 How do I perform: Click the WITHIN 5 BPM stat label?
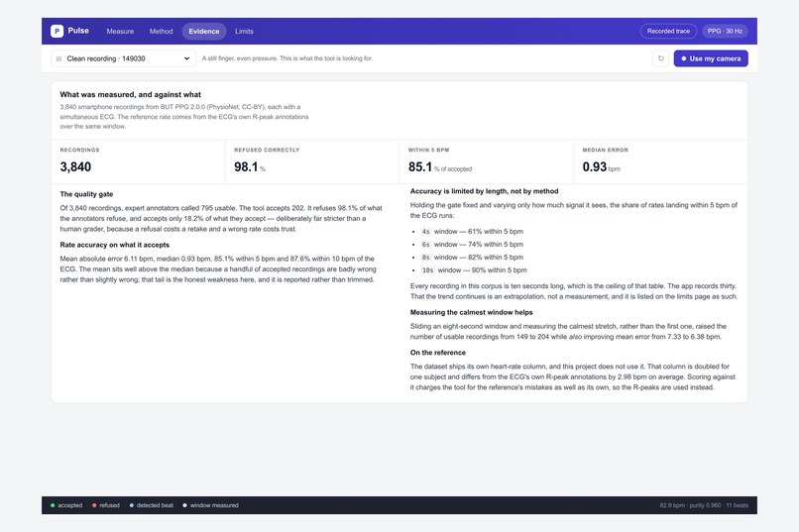coord(428,151)
